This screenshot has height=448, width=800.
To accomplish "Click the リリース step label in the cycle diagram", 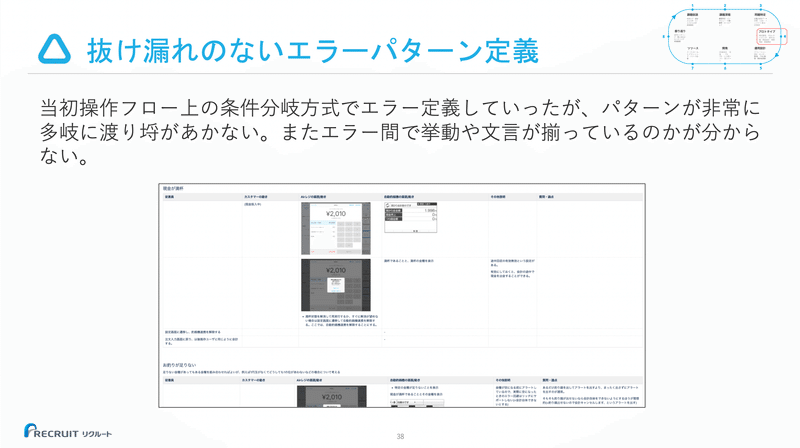I will click(x=693, y=48).
